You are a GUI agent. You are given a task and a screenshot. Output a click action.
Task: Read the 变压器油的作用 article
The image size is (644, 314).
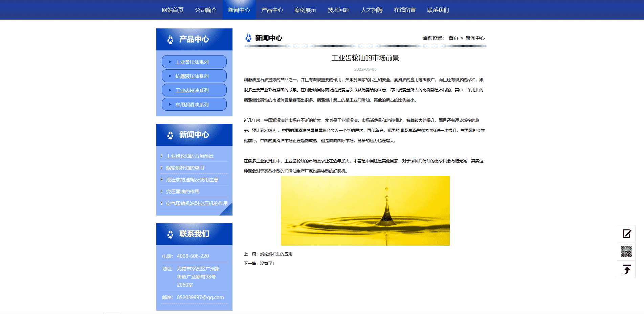pos(182,192)
